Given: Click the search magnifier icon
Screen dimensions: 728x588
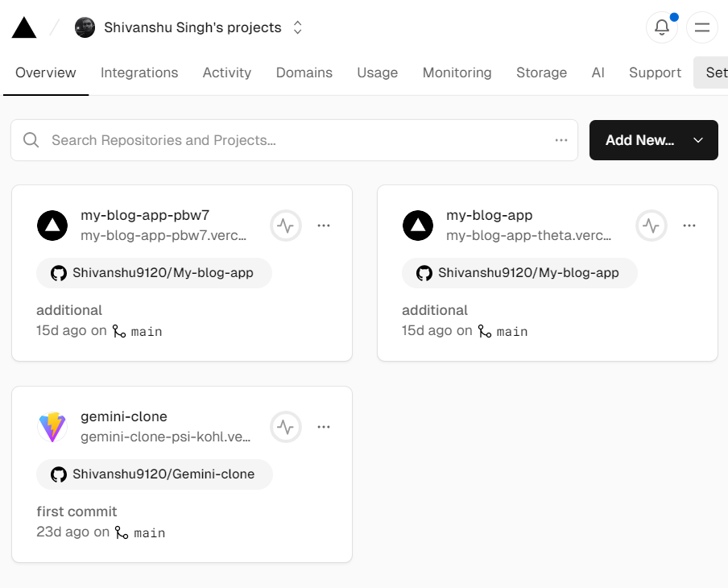Looking at the screenshot, I should point(31,140).
